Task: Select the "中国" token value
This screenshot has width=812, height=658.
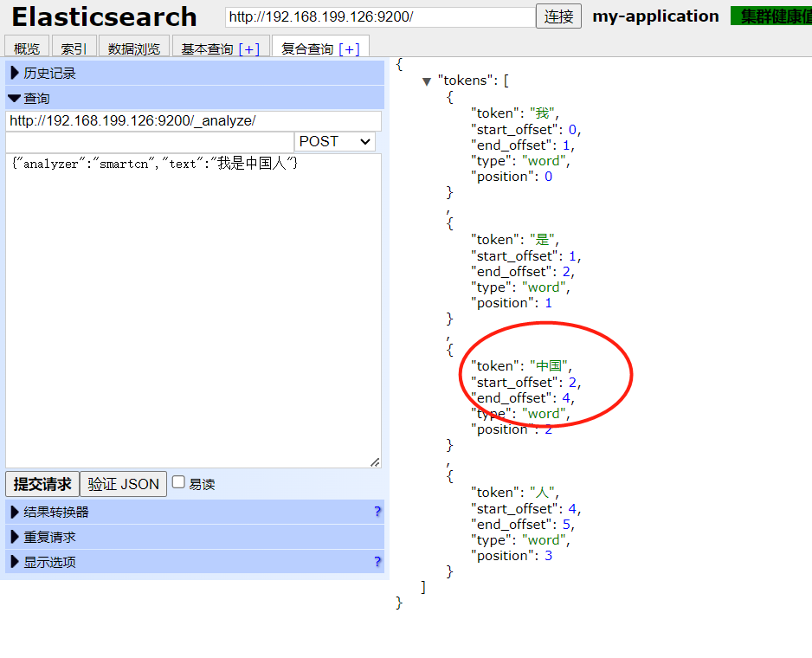Action: (x=549, y=365)
